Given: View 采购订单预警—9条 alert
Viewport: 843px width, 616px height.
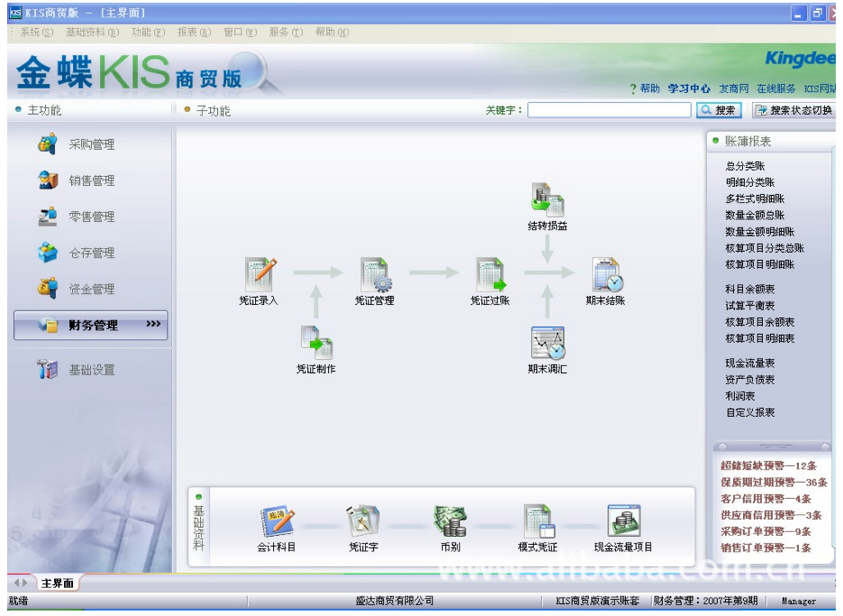Looking at the screenshot, I should point(765,531).
